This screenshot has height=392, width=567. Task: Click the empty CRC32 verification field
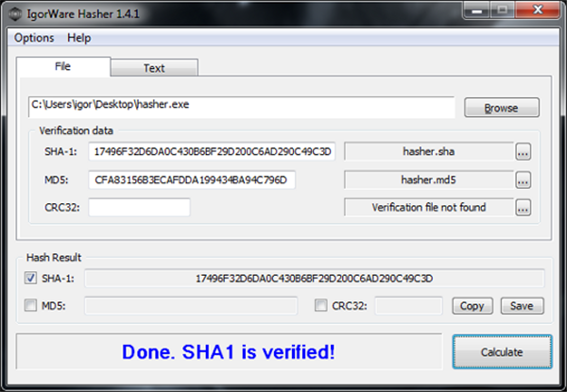point(139,208)
